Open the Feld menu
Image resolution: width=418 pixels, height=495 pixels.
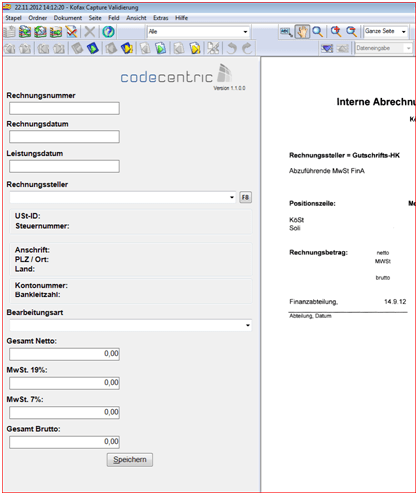(114, 18)
